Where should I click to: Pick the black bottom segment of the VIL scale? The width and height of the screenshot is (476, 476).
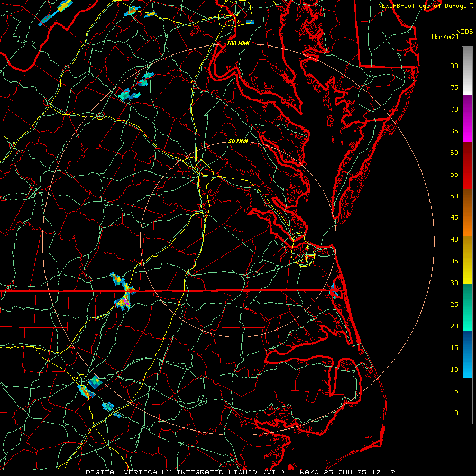tap(467, 400)
